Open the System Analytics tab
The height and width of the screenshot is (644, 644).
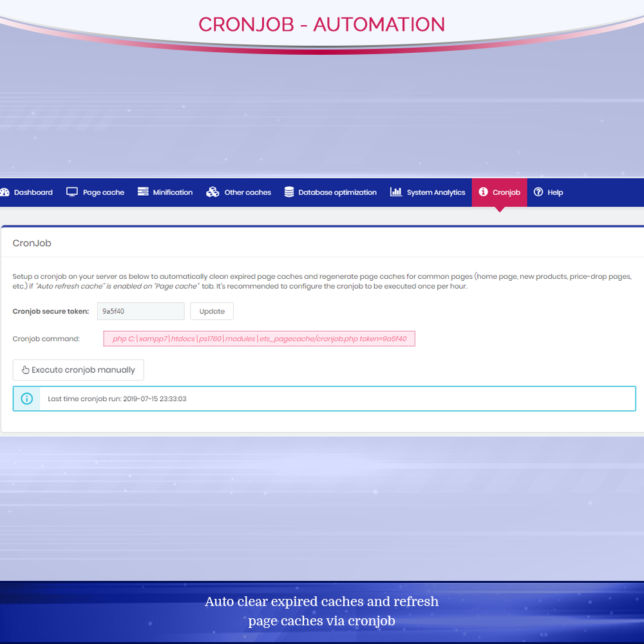(x=428, y=192)
